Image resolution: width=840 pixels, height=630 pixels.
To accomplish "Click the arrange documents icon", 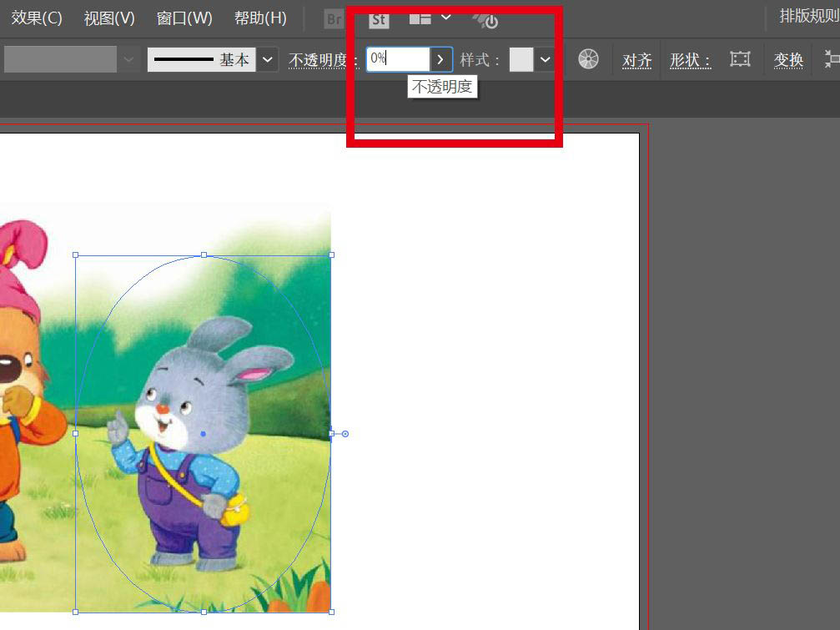I will [x=420, y=18].
